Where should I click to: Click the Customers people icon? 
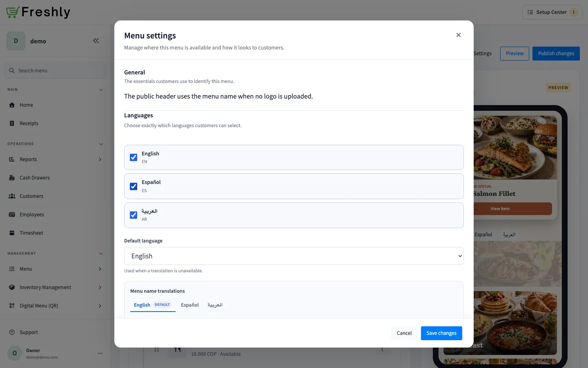point(12,196)
